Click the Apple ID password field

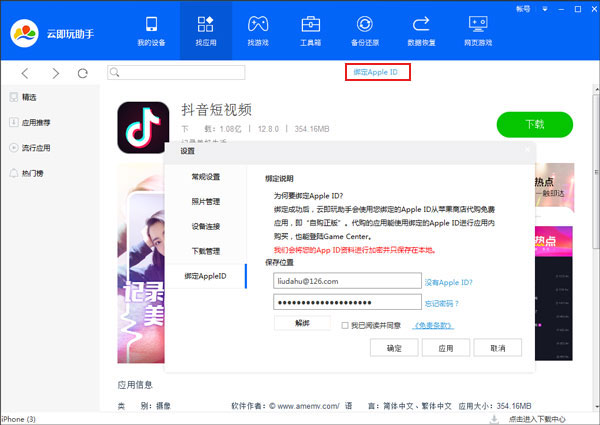[347, 302]
